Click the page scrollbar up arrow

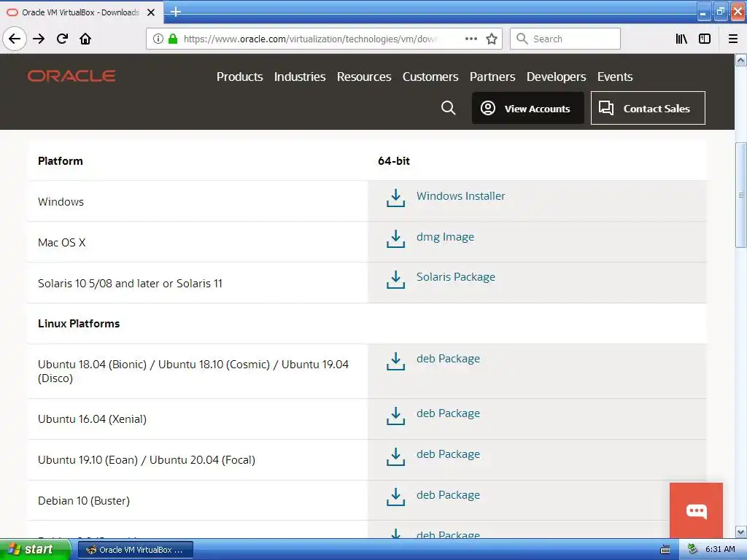click(x=741, y=60)
